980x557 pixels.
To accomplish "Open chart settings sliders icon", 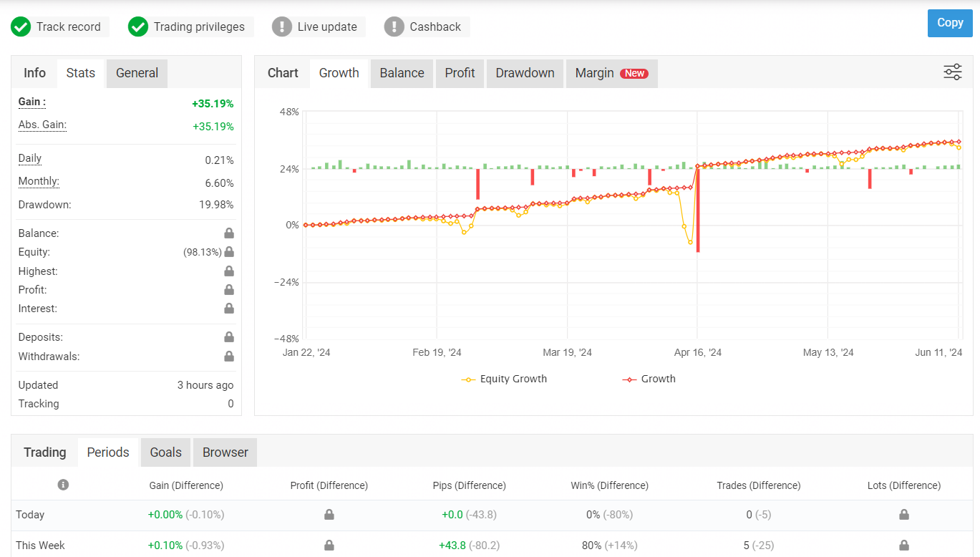I will click(x=953, y=72).
